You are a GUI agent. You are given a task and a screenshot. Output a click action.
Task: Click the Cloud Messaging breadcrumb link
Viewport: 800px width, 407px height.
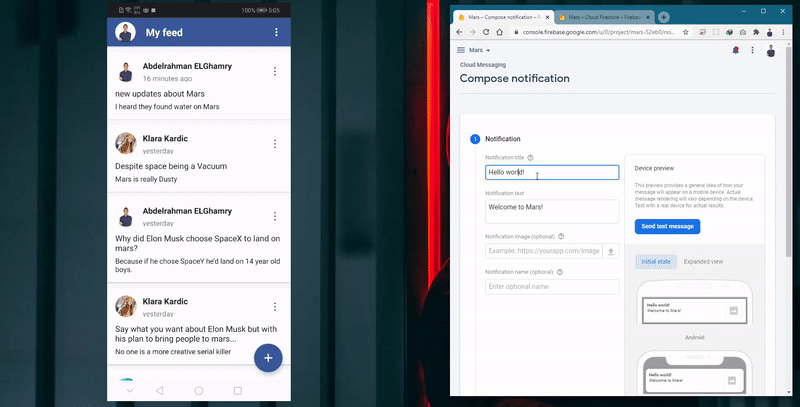point(483,65)
